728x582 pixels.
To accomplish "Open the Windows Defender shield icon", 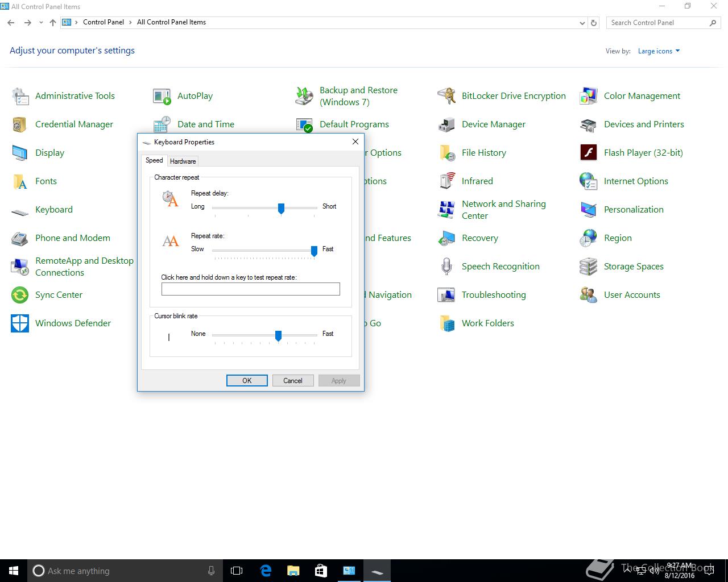I will point(20,323).
